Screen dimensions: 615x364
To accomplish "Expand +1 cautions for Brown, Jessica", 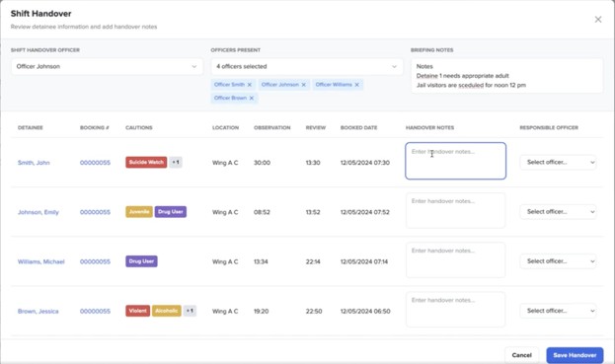I will [x=190, y=311].
